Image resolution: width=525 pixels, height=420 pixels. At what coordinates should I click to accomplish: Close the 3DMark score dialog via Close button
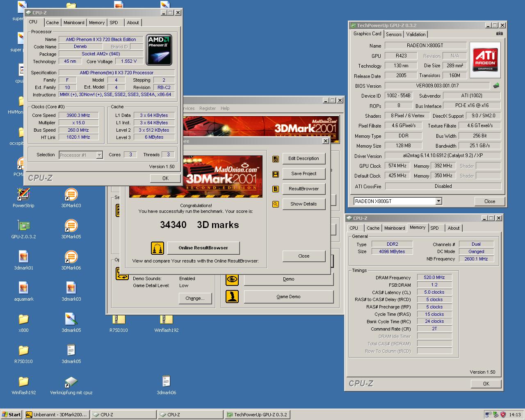pos(304,256)
